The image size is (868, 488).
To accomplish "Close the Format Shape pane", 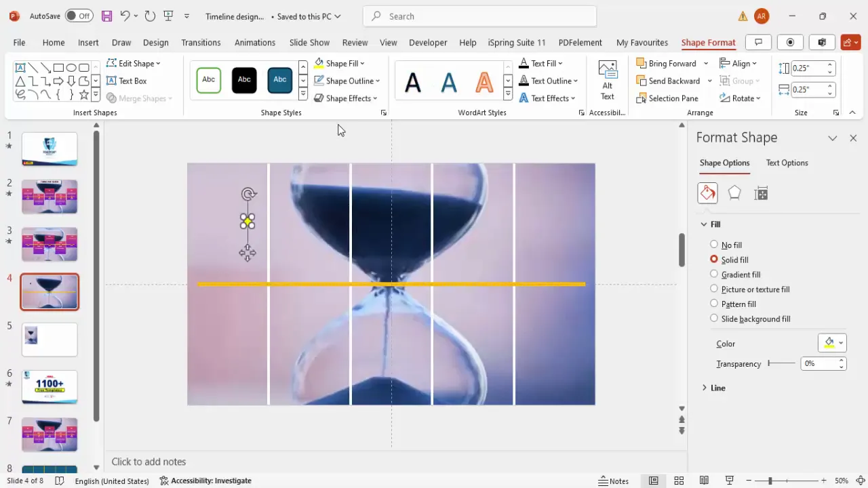I will coord(853,138).
